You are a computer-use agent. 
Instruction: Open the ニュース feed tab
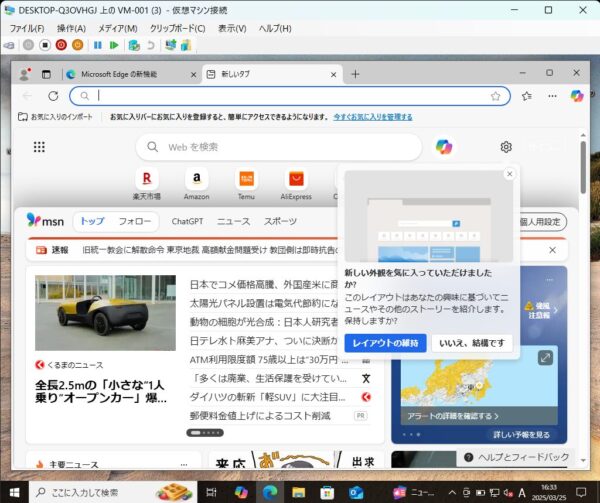(x=233, y=221)
